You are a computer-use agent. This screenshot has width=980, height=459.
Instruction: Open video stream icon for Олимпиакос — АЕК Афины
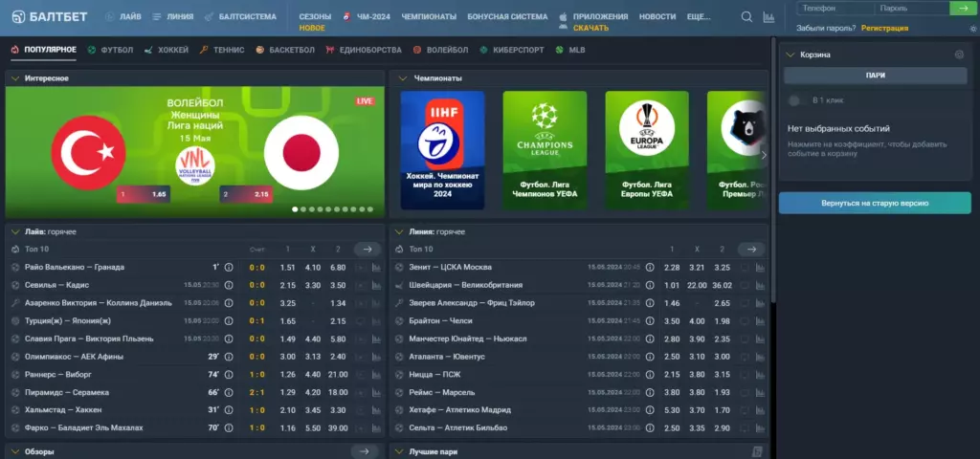(360, 357)
